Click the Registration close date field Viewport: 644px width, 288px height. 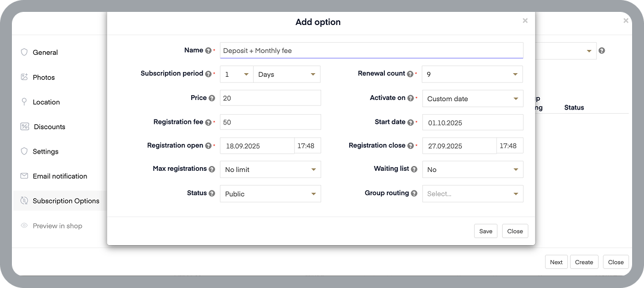click(459, 146)
